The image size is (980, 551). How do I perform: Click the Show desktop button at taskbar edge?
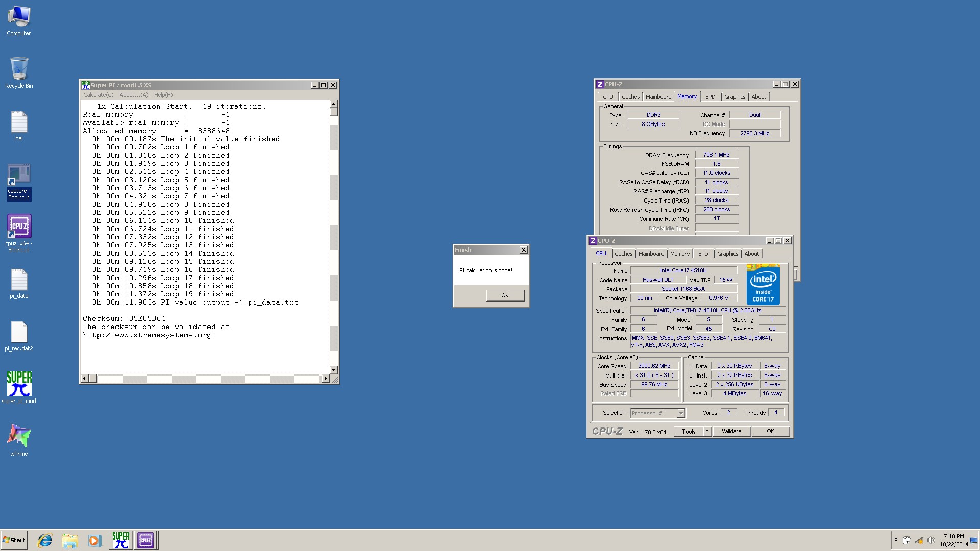[x=975, y=540]
